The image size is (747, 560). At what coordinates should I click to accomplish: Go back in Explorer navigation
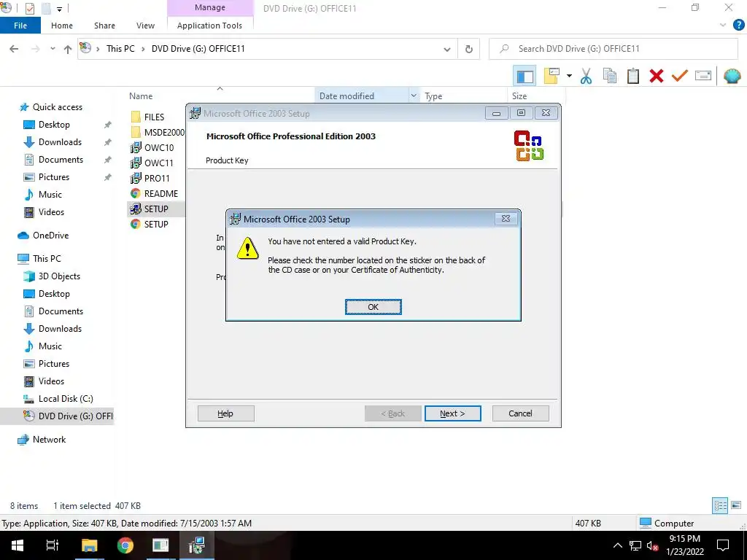click(14, 49)
